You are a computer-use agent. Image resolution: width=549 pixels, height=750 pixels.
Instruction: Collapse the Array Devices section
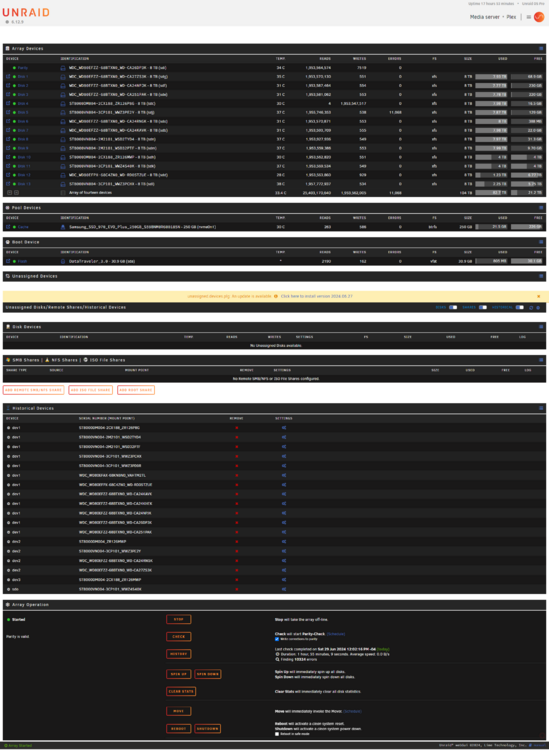pos(541,49)
